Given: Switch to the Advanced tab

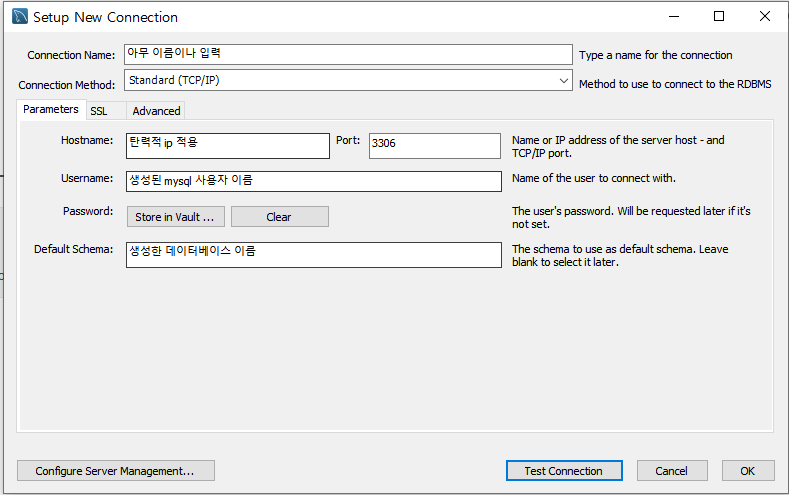Looking at the screenshot, I should (x=156, y=111).
